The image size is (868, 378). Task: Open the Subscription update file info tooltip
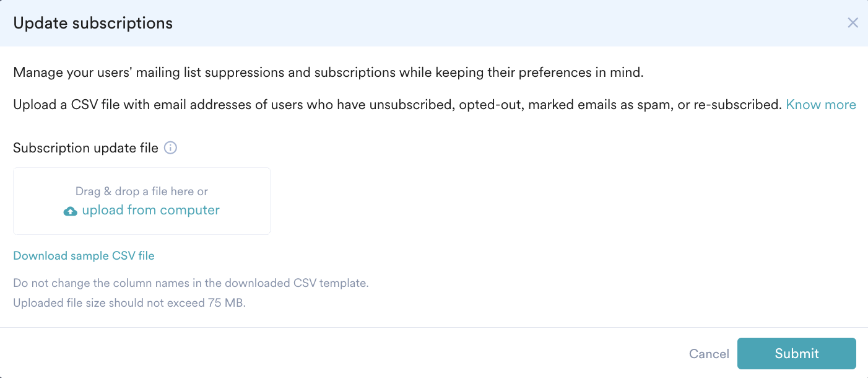click(x=170, y=147)
